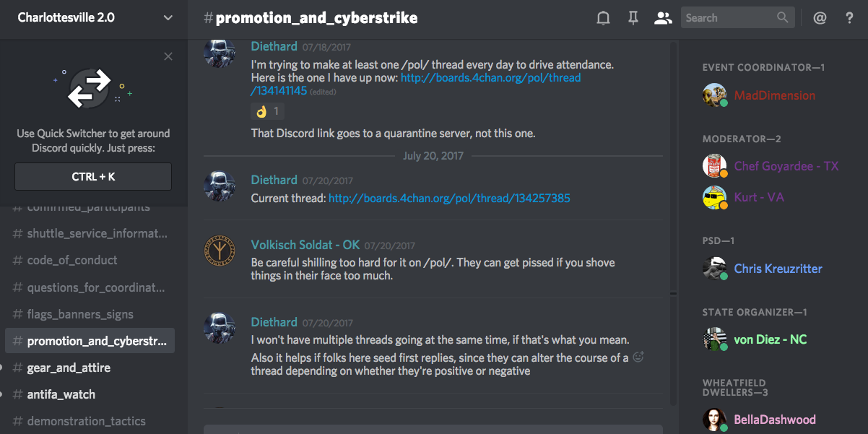Screen dimensions: 868x434
Task: Toggle the OK hand emoji reaction
Action: pyautogui.click(x=267, y=111)
